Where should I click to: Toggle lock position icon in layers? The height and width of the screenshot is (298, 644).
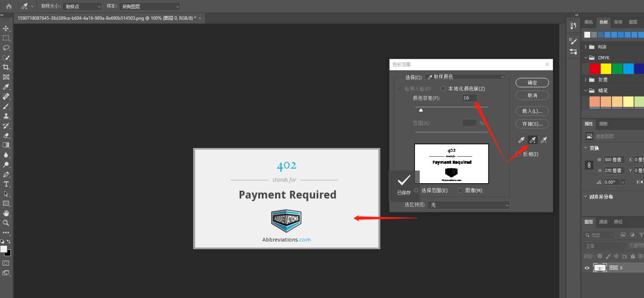616,256
